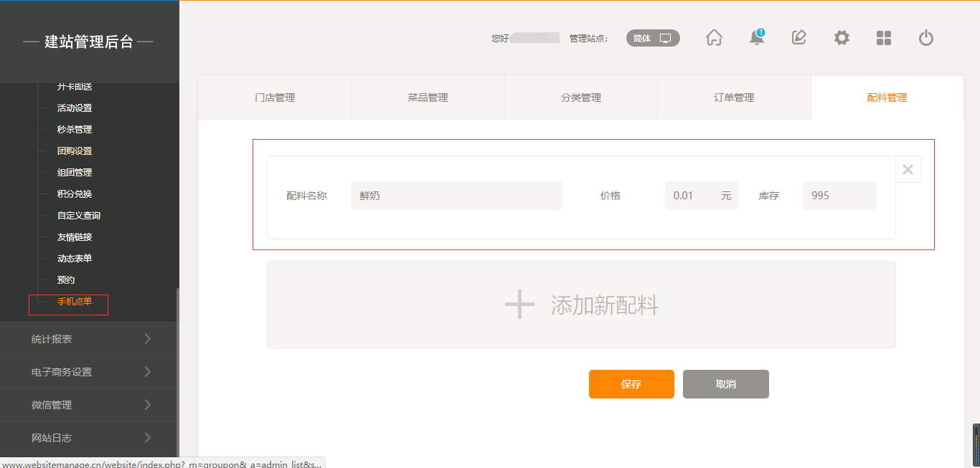Image resolution: width=980 pixels, height=468 pixels.
Task: Remove the 鲜奶 ingredient with X icon
Action: [x=908, y=170]
